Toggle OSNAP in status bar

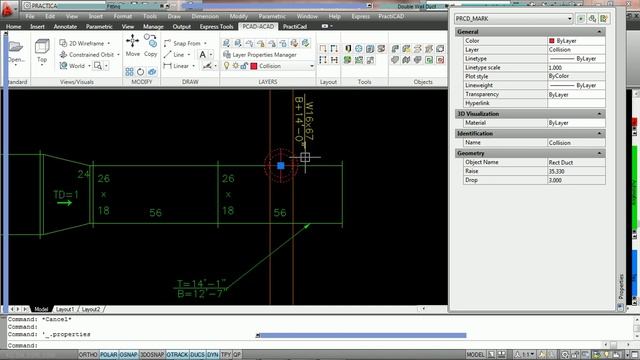tap(129, 355)
